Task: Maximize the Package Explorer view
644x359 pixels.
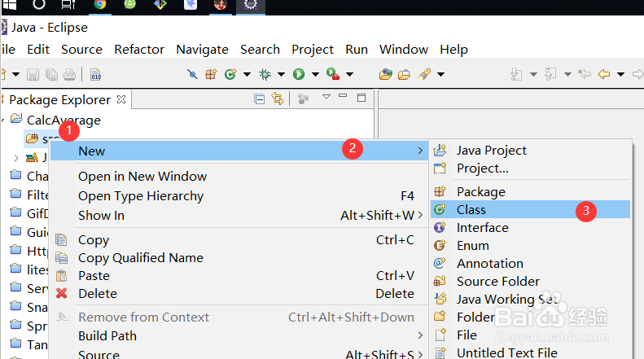Action: (x=361, y=98)
